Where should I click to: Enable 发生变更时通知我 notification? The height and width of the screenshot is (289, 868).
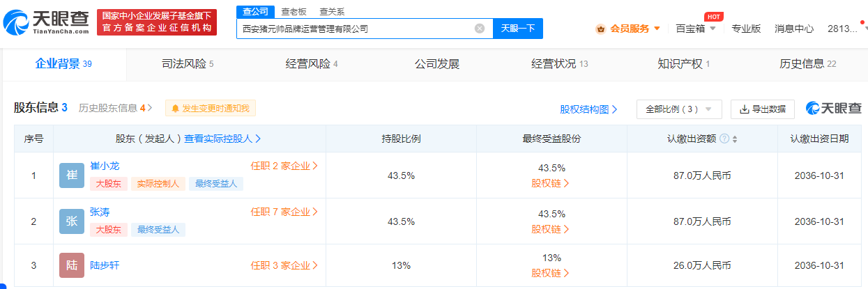click(211, 108)
